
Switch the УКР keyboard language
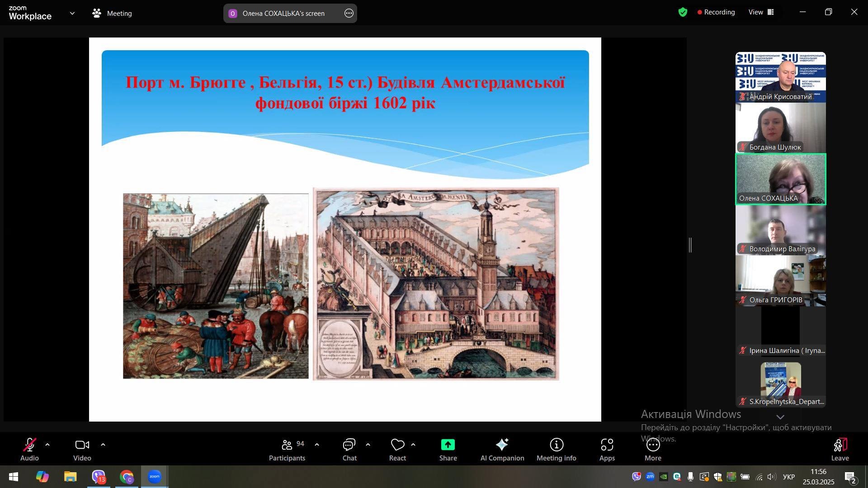pyautogui.click(x=789, y=477)
